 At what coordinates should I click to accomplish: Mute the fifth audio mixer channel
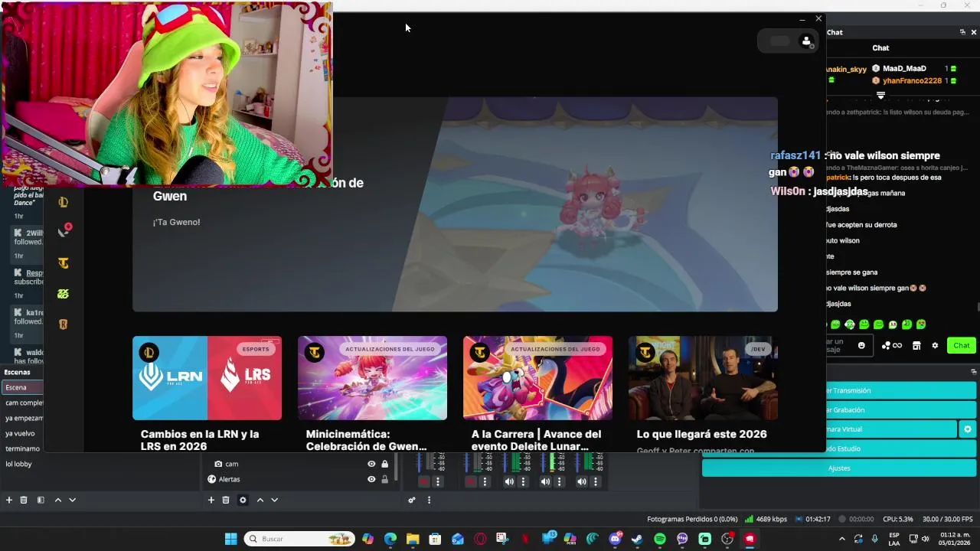click(x=582, y=481)
